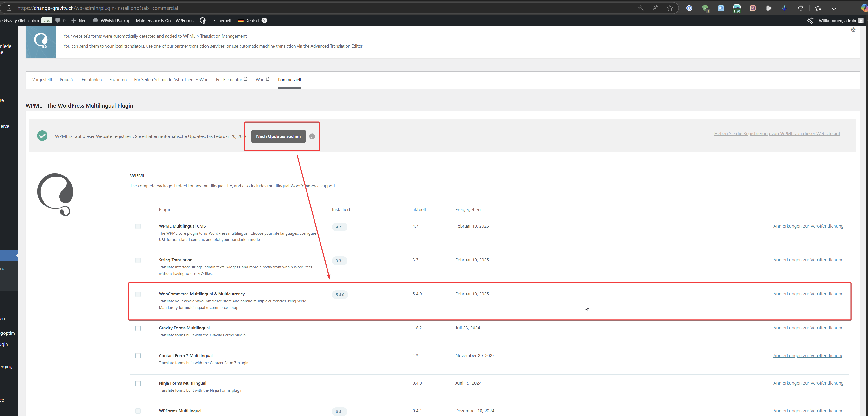
Task: Open the Deutsch language switcher menu
Action: (249, 20)
